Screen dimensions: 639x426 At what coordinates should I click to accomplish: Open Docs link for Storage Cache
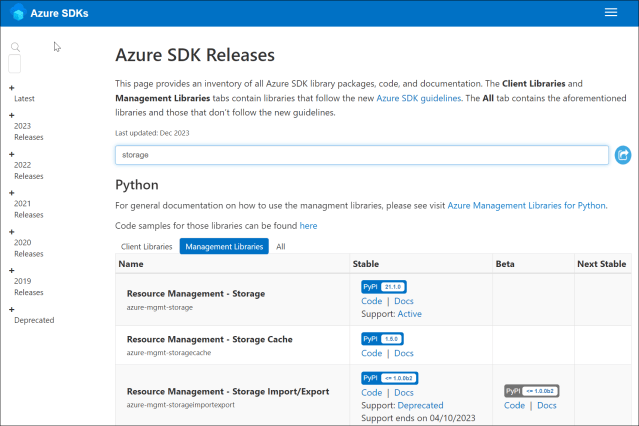(404, 353)
